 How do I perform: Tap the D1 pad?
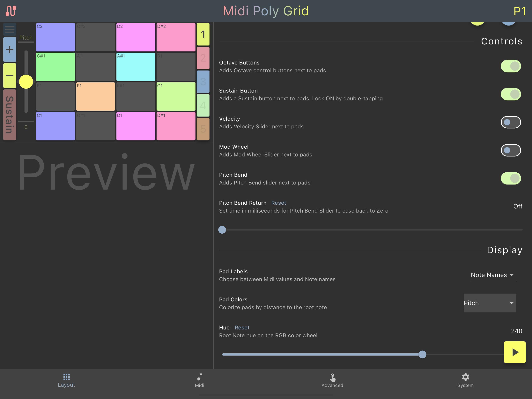(136, 126)
